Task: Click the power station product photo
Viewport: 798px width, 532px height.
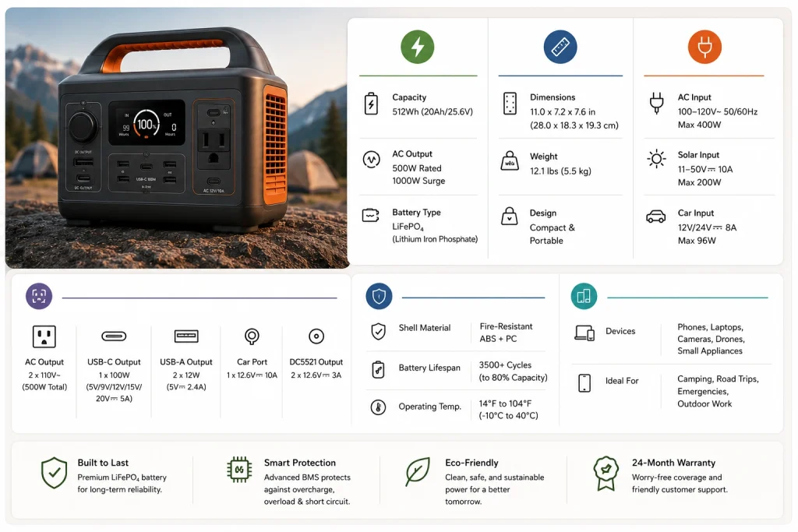Action: (x=177, y=138)
